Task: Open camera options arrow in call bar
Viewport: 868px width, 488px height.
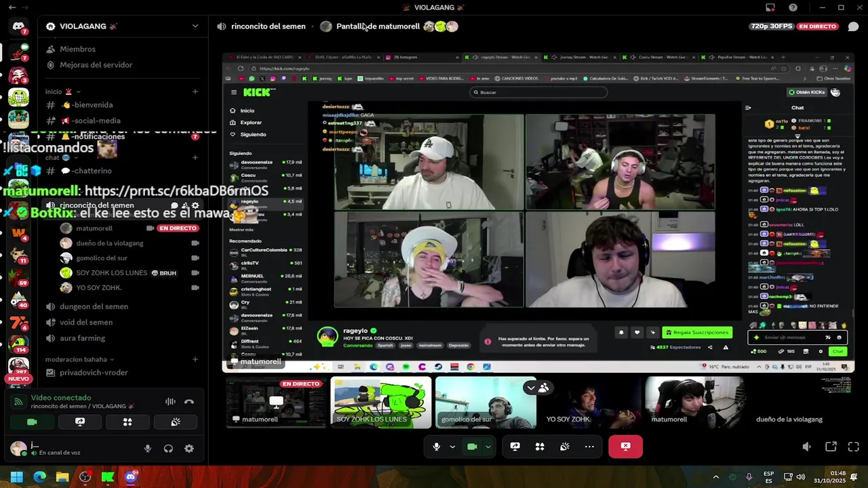Action: click(488, 447)
